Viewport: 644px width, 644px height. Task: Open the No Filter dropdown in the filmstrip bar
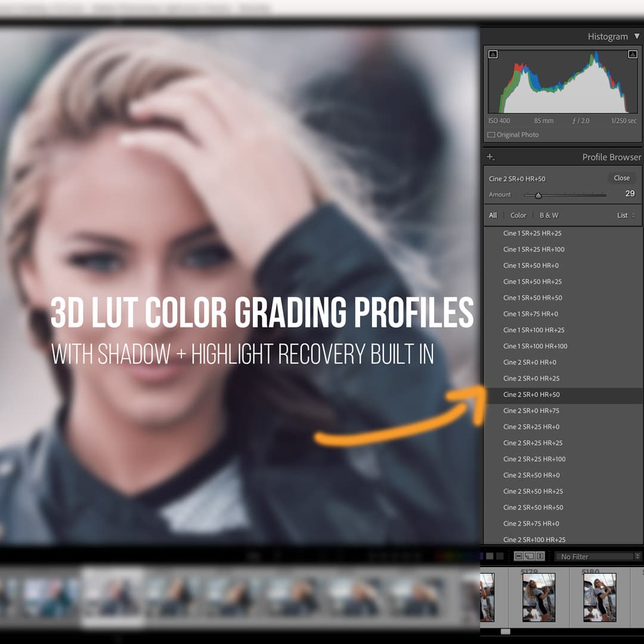[596, 556]
